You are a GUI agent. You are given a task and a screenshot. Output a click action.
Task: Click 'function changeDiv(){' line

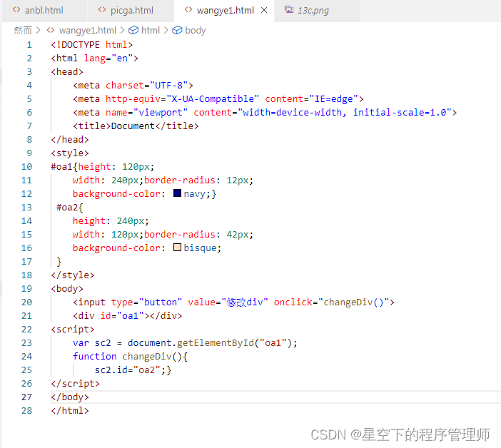pyautogui.click(x=131, y=357)
